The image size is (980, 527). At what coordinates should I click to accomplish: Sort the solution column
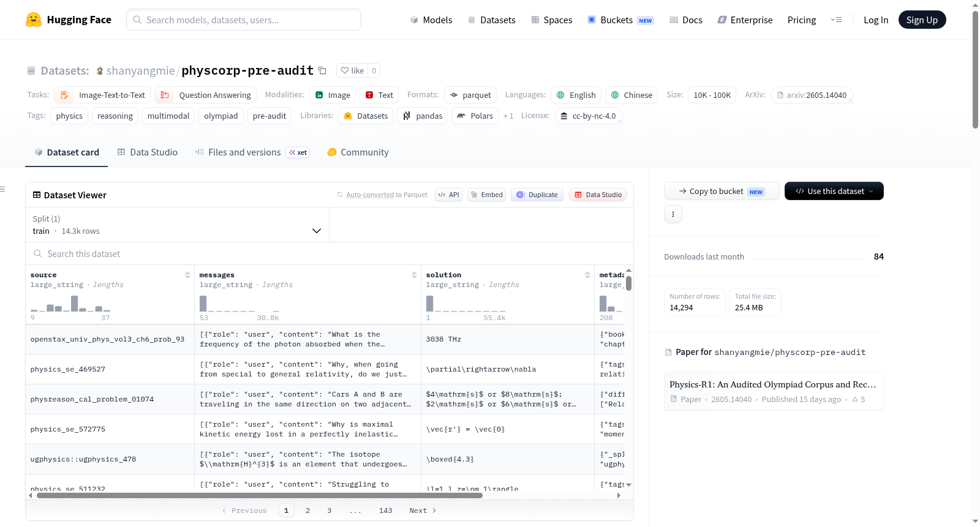(x=587, y=275)
